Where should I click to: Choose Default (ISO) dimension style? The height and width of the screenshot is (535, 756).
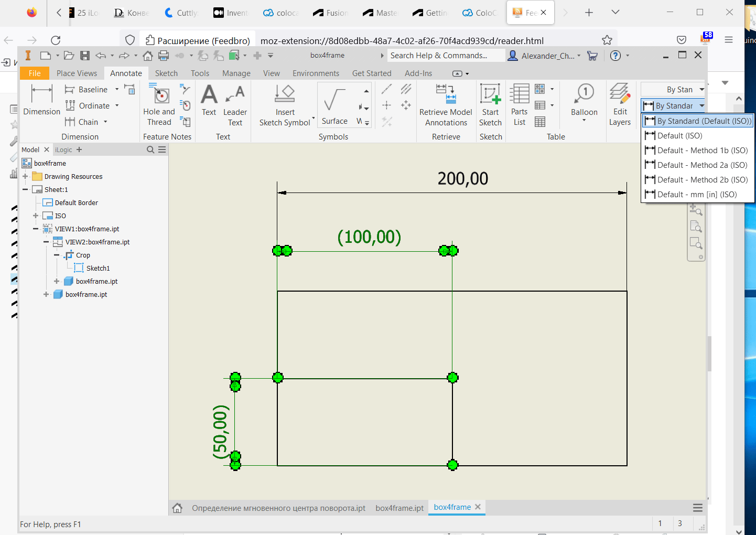click(x=698, y=136)
